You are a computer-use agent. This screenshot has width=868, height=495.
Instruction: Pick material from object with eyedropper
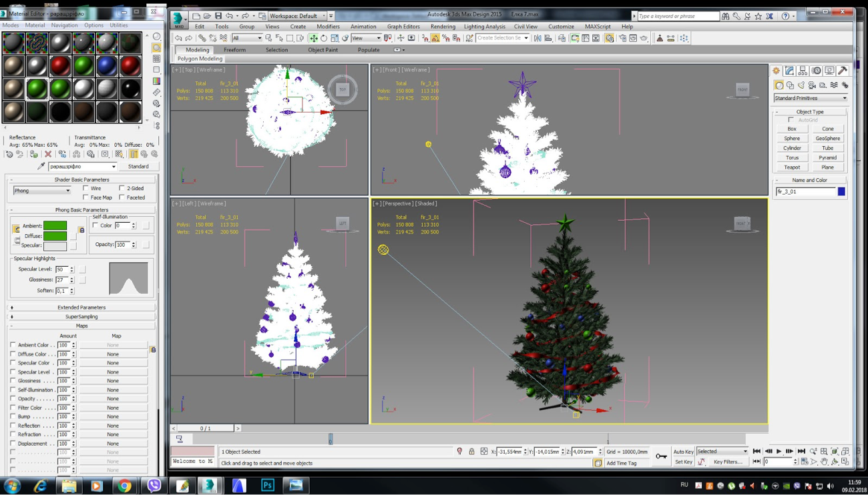[41, 167]
